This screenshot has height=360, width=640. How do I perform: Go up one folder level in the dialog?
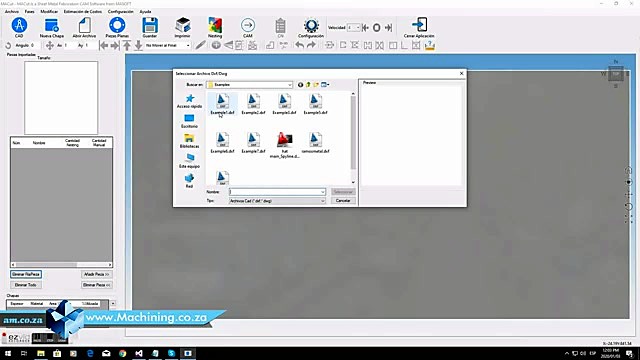[308, 84]
